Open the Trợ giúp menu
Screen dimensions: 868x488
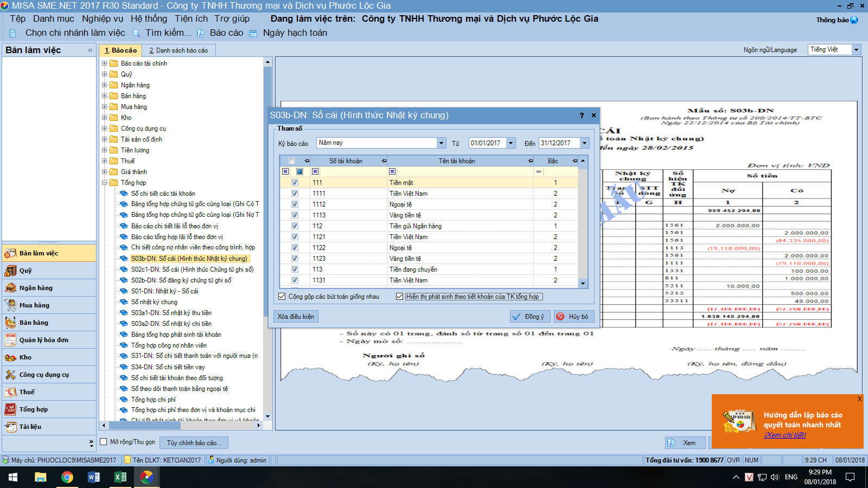click(232, 19)
